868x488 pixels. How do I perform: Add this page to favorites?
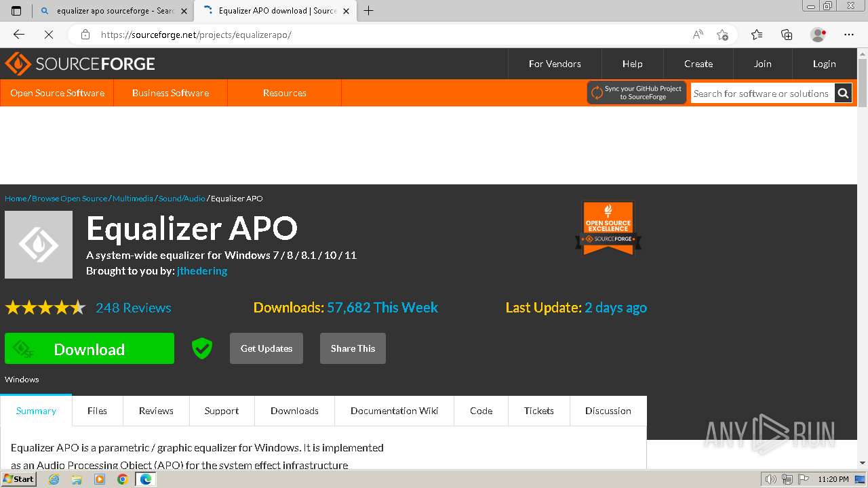[x=722, y=35]
